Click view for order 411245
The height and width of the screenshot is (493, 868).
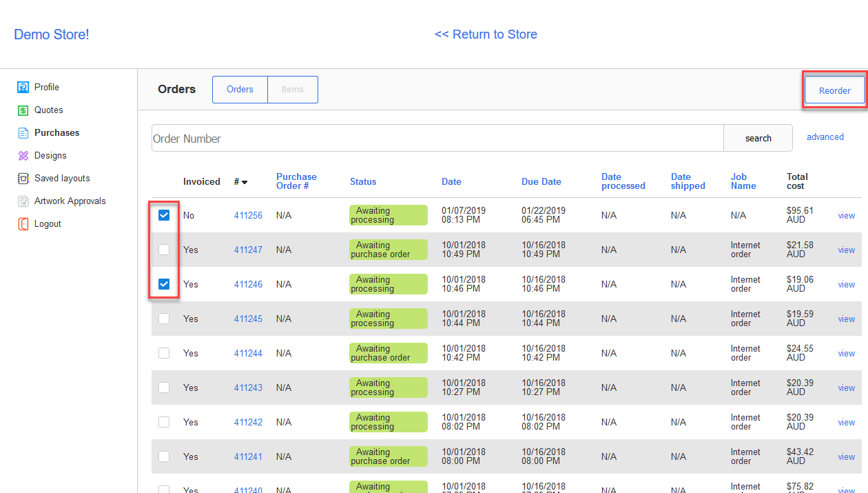click(x=847, y=319)
